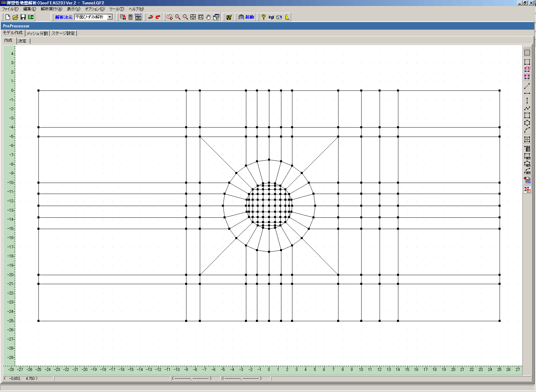Select the rectangle drawing tool
This screenshot has width=536, height=392.
pos(527,116)
